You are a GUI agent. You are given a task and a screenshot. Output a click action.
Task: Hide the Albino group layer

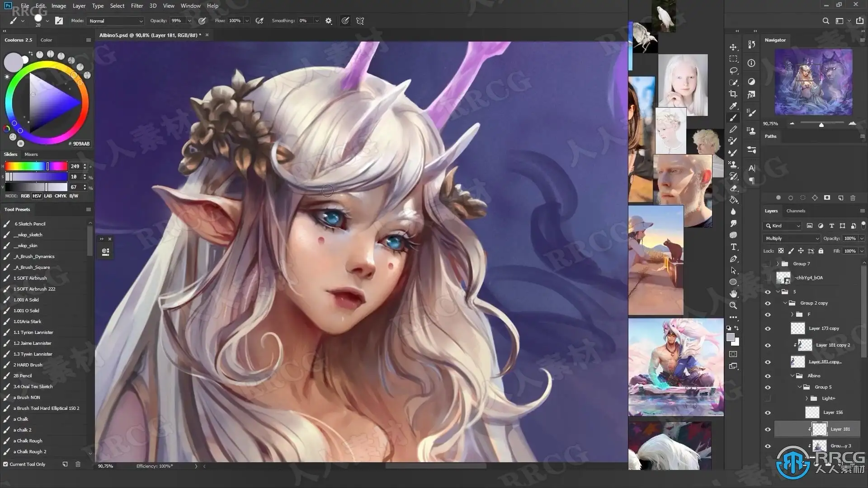coord(768,376)
